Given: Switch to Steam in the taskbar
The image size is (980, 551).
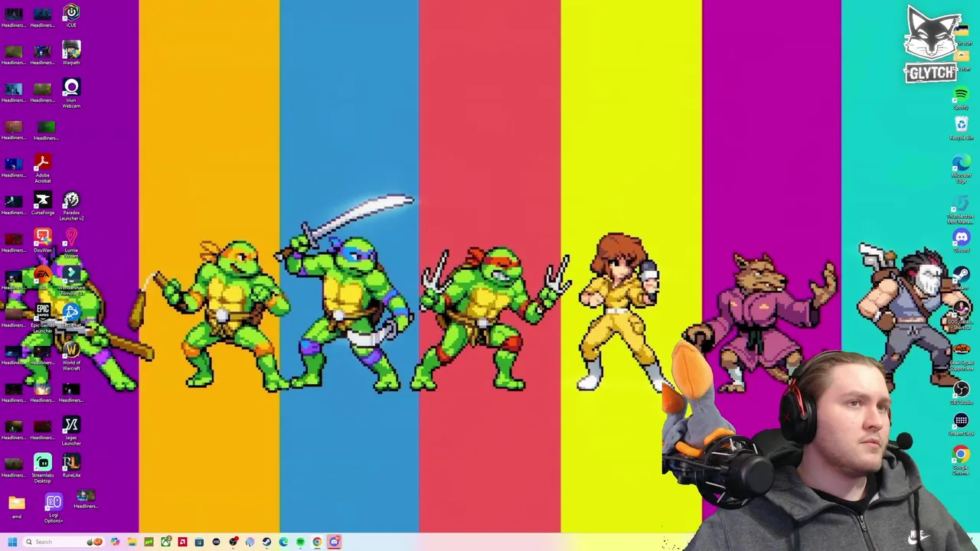Looking at the screenshot, I should 266,542.
